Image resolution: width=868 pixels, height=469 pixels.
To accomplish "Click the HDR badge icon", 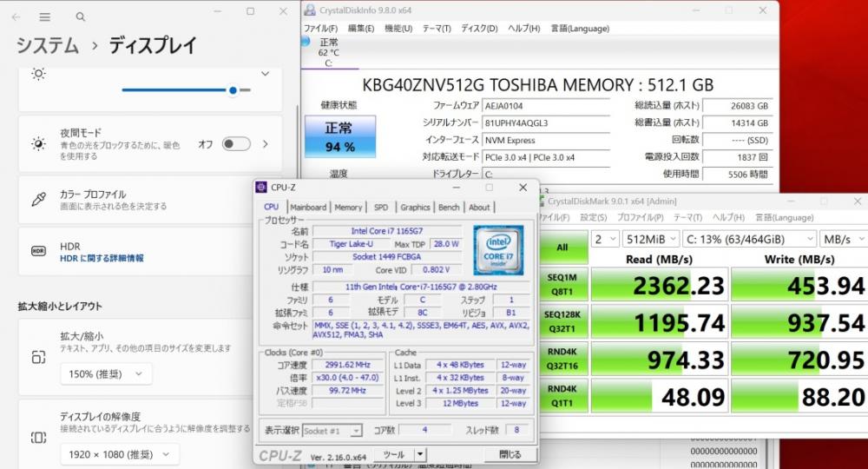I will [38, 251].
